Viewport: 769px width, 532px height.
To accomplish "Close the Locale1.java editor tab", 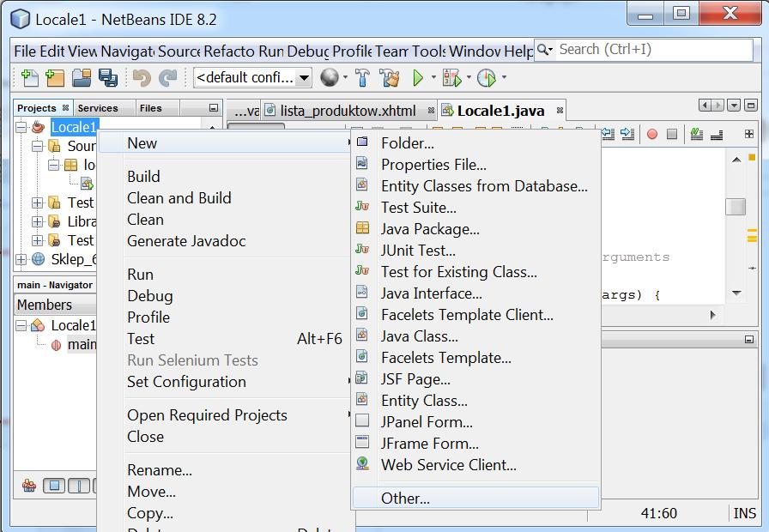I will click(x=560, y=111).
